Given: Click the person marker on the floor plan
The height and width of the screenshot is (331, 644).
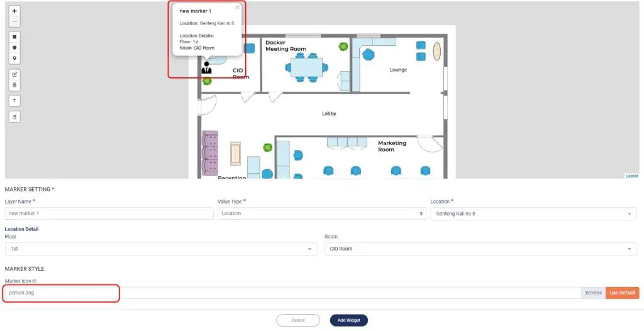Looking at the screenshot, I should [206, 67].
